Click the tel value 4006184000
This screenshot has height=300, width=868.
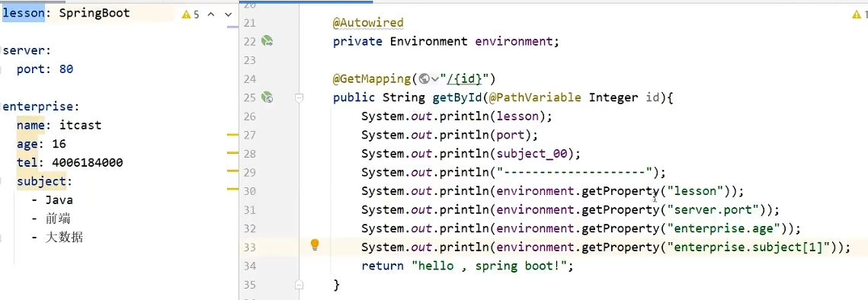click(x=88, y=163)
